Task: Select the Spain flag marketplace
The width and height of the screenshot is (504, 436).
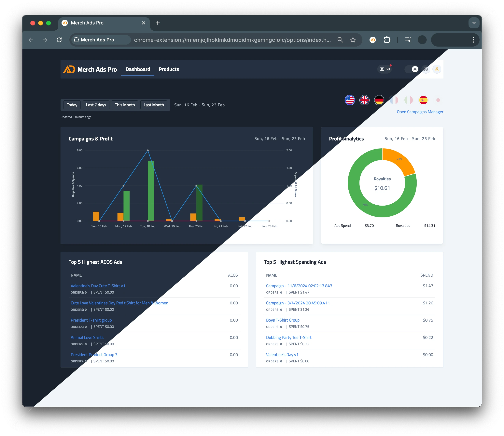Action: click(x=423, y=100)
